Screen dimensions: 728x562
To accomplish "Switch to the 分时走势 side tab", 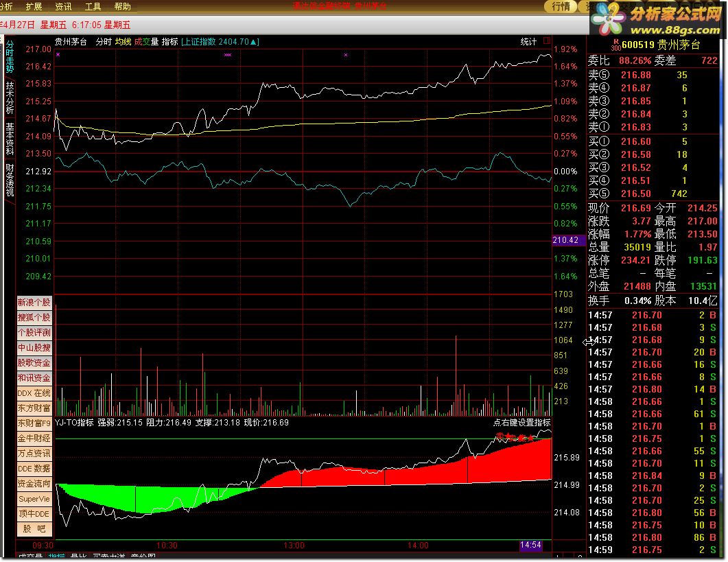I will point(10,57).
